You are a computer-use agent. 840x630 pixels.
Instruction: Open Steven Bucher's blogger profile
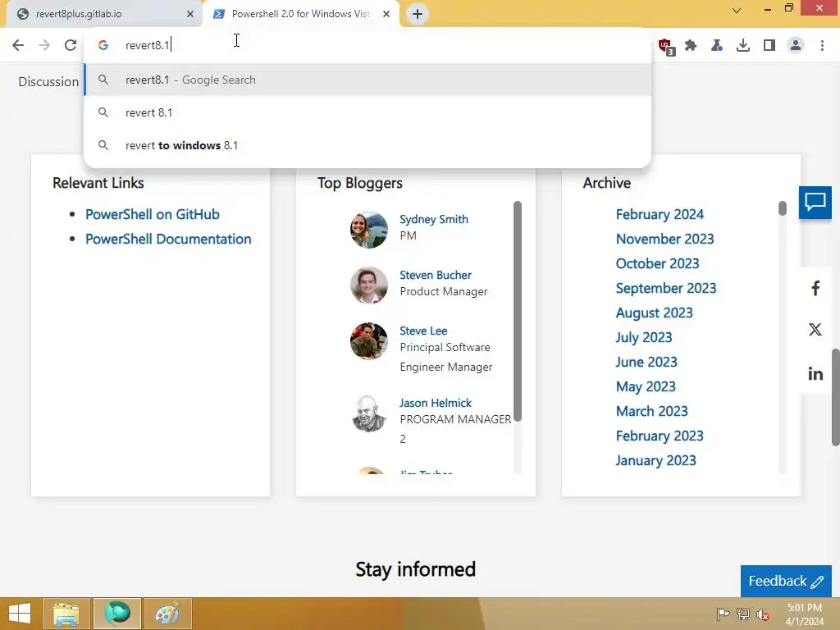coord(435,275)
